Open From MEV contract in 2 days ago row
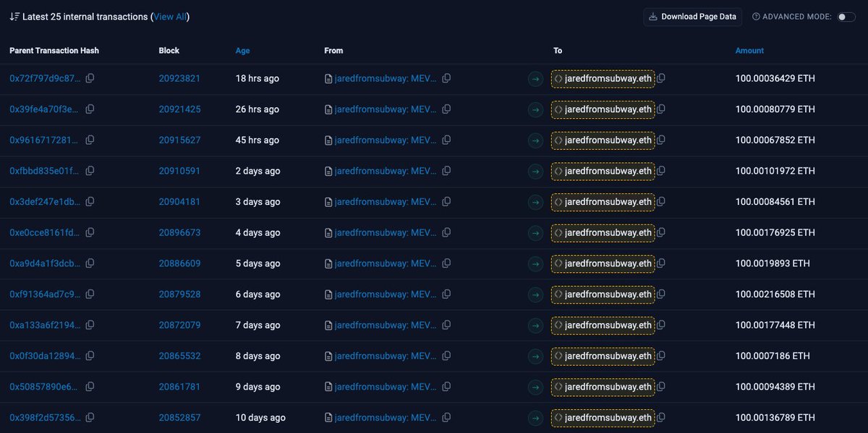The image size is (868, 433). tap(386, 171)
